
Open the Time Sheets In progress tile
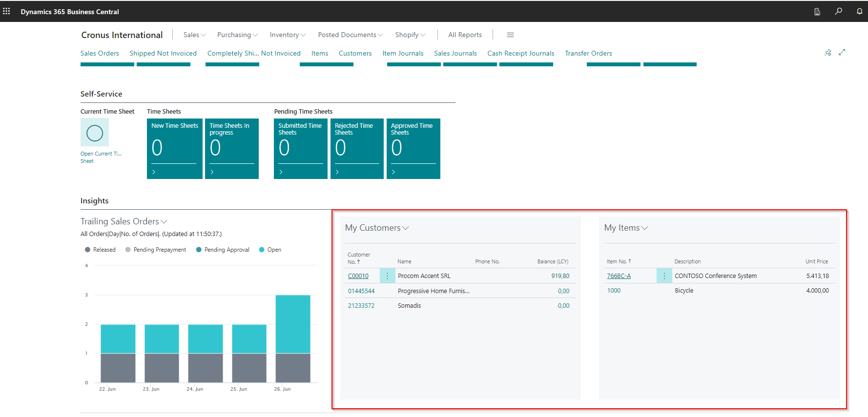tap(232, 149)
